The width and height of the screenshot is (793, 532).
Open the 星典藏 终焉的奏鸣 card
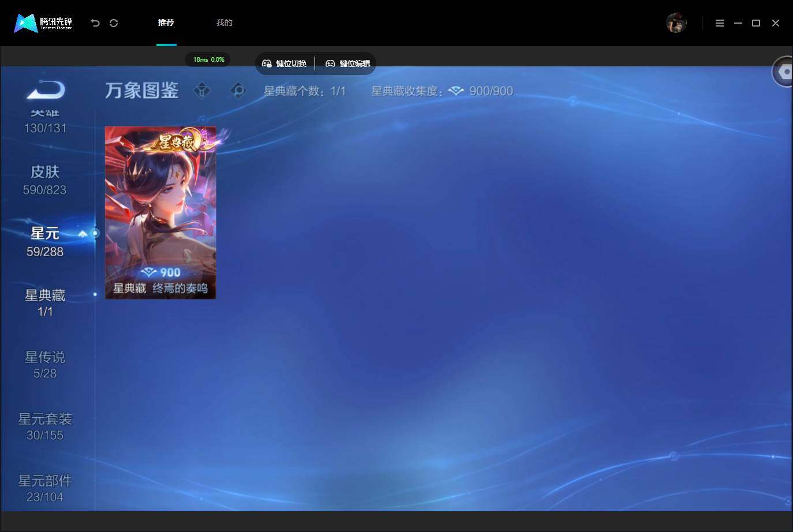[160, 212]
